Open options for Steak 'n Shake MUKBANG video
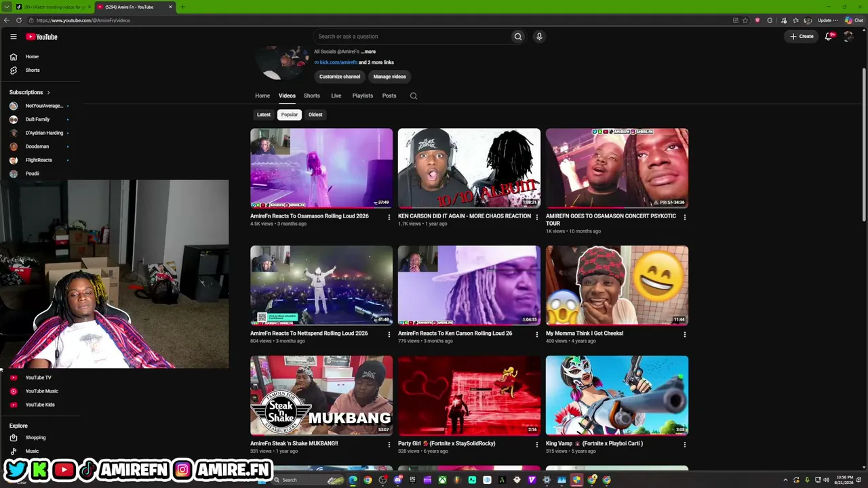Screen dimensions: 868x488 point(389,445)
